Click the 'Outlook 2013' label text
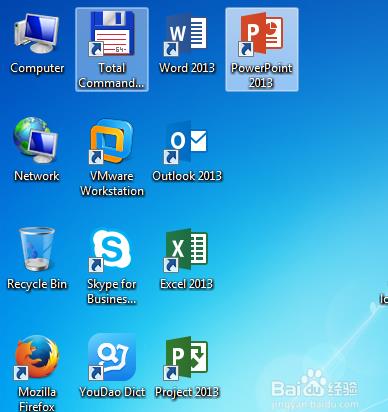 (x=187, y=176)
